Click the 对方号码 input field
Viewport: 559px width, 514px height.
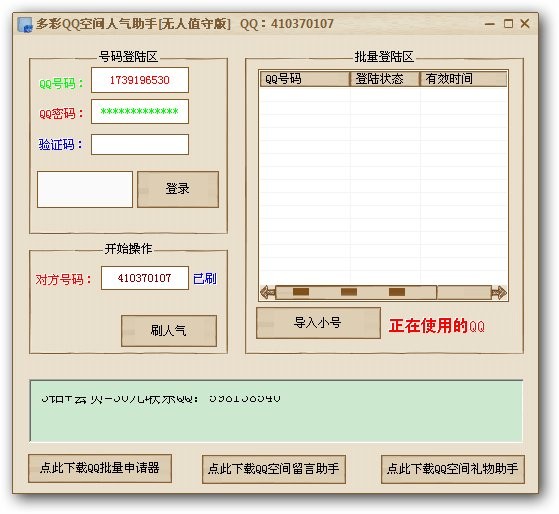tap(145, 278)
